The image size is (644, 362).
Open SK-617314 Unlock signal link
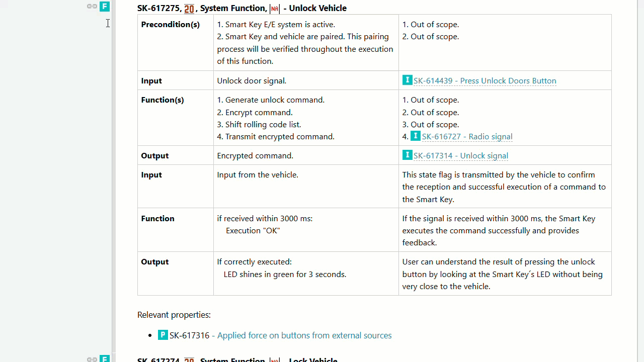(460, 156)
